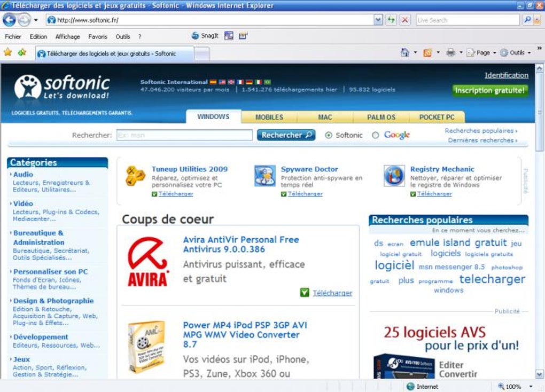Click the French flag icon

tap(240, 82)
